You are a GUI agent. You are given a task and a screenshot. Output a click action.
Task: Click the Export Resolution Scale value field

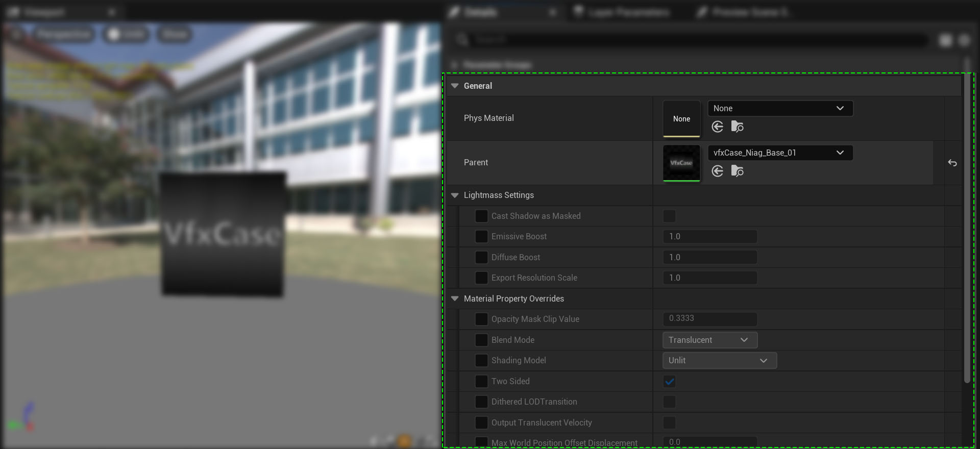click(x=710, y=278)
